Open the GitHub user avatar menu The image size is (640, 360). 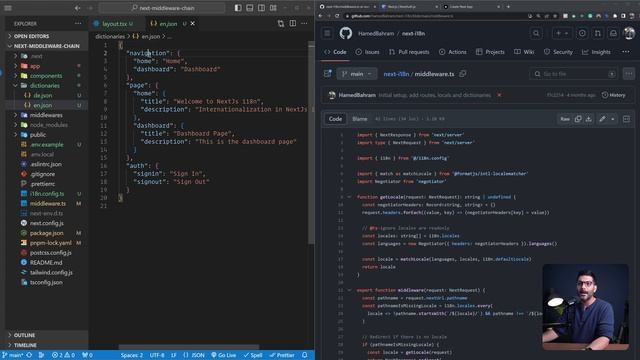[x=629, y=33]
